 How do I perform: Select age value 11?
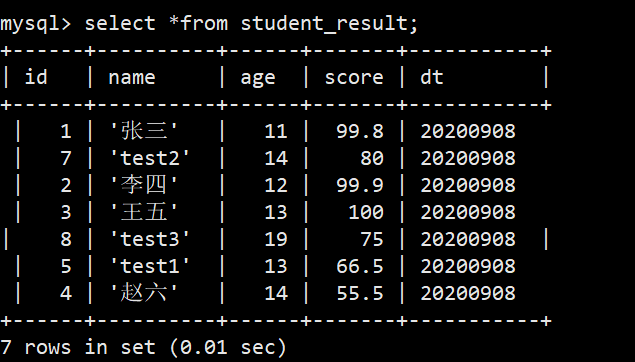tap(276, 131)
